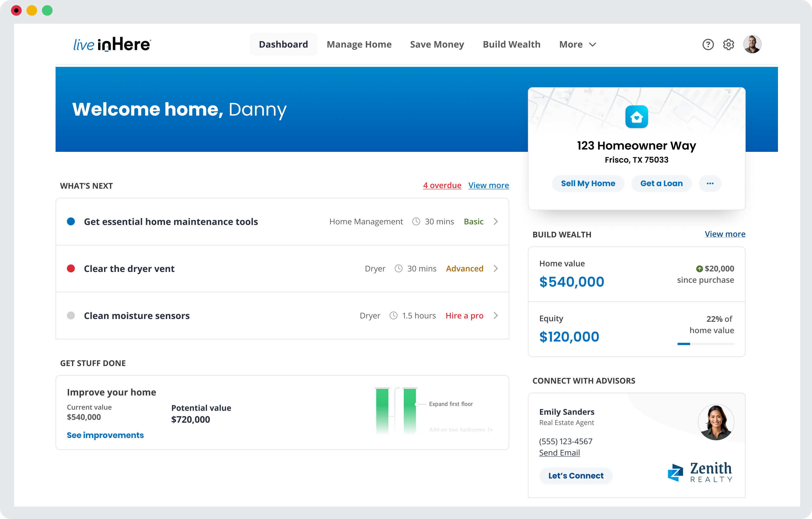Open the help question mark icon
Image resolution: width=812 pixels, height=519 pixels.
[x=708, y=44]
